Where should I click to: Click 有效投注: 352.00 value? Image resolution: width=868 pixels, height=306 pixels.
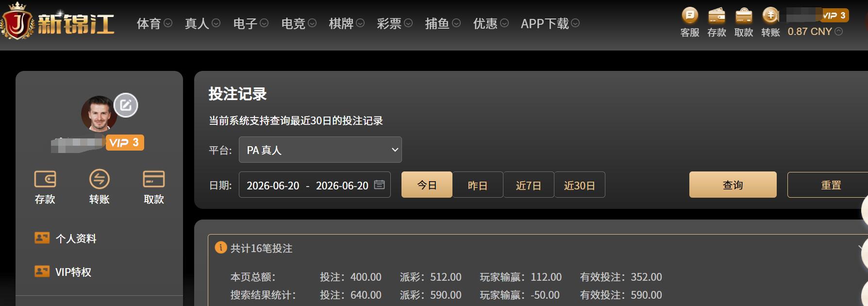click(621, 277)
